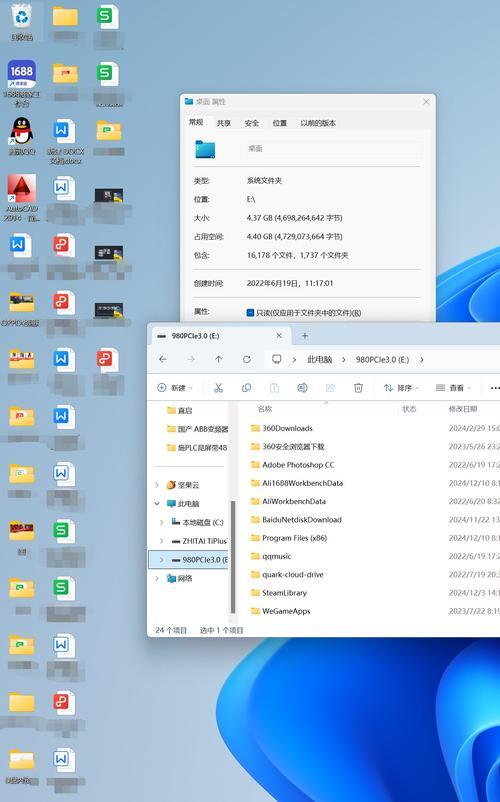Switch to the 位置 tab in Properties

click(280, 123)
